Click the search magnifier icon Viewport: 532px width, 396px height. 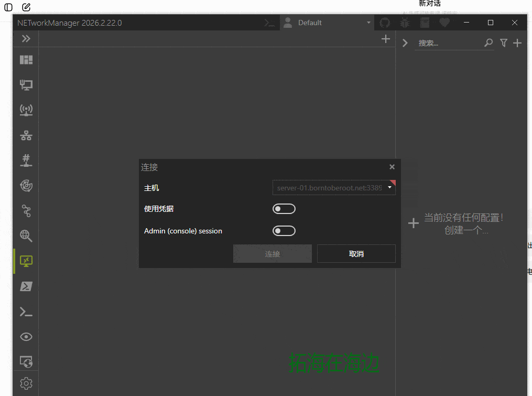point(488,43)
